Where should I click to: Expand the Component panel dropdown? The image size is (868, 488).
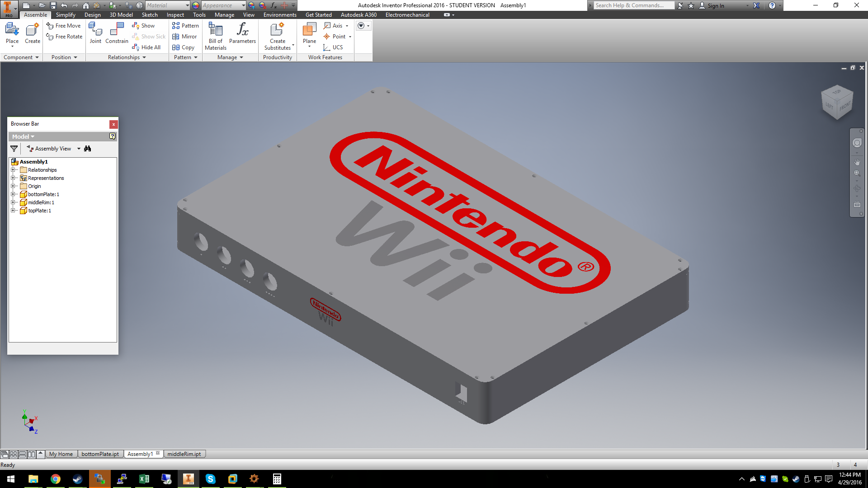click(x=21, y=57)
